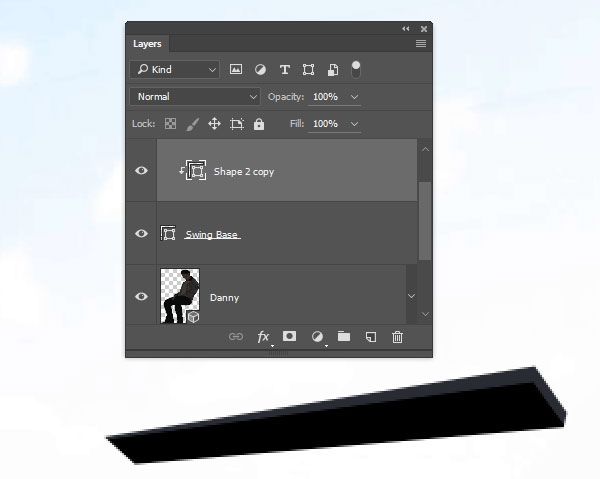The image size is (600, 479).
Task: Filter layers by shape layers icon
Action: tap(308, 70)
